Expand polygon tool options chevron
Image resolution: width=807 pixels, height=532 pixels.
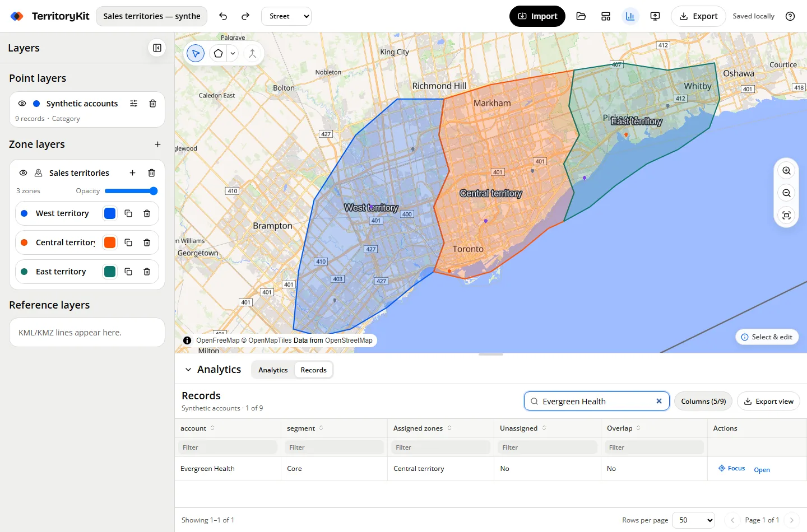point(233,54)
